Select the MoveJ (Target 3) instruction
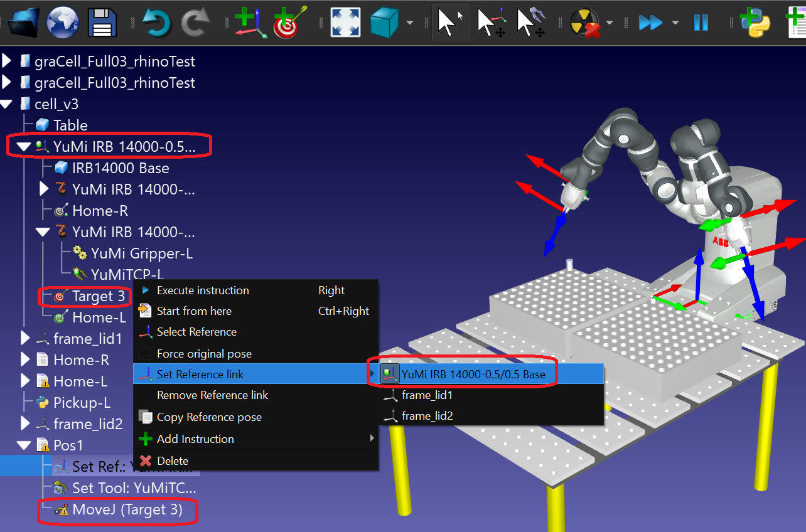The image size is (806, 532). [x=127, y=510]
